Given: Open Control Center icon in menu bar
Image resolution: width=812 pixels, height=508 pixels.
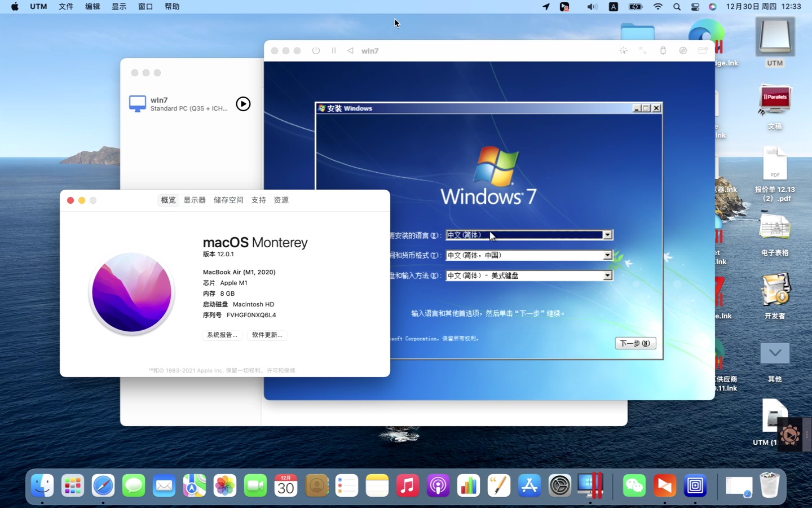Looking at the screenshot, I should 695,7.
